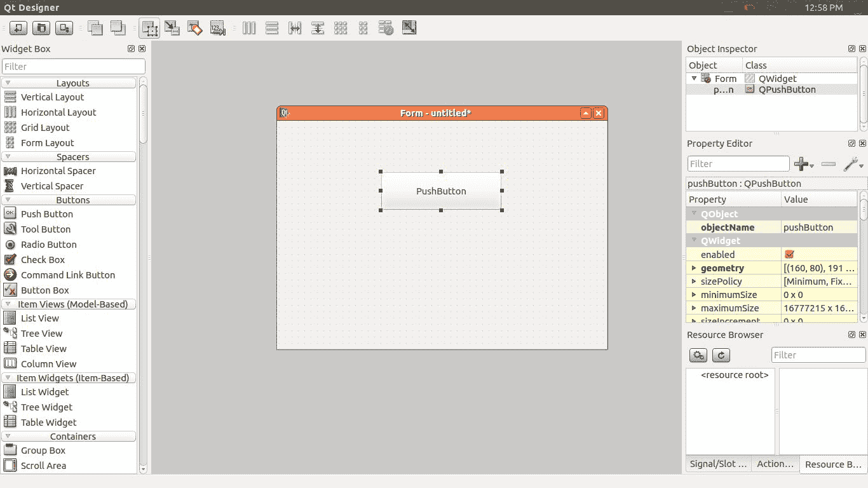Apply Lay Out Horizontally from toolbar
This screenshot has height=488, width=868.
(249, 28)
